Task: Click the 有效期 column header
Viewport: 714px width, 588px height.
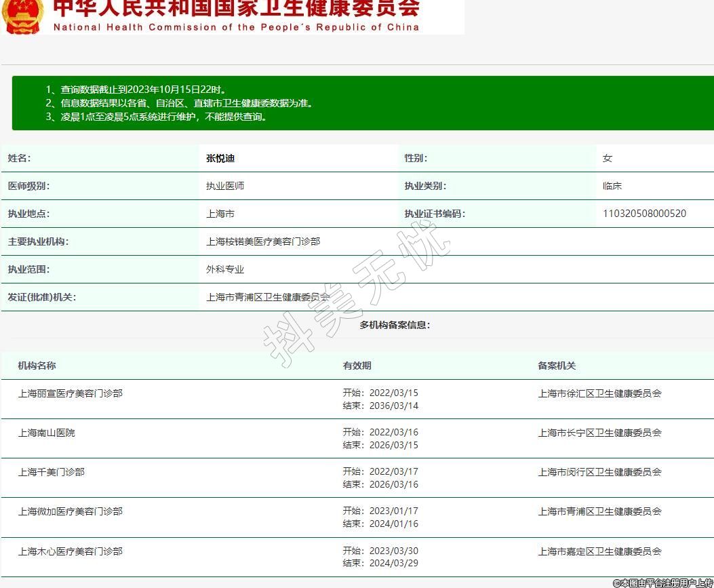Action: (357, 366)
